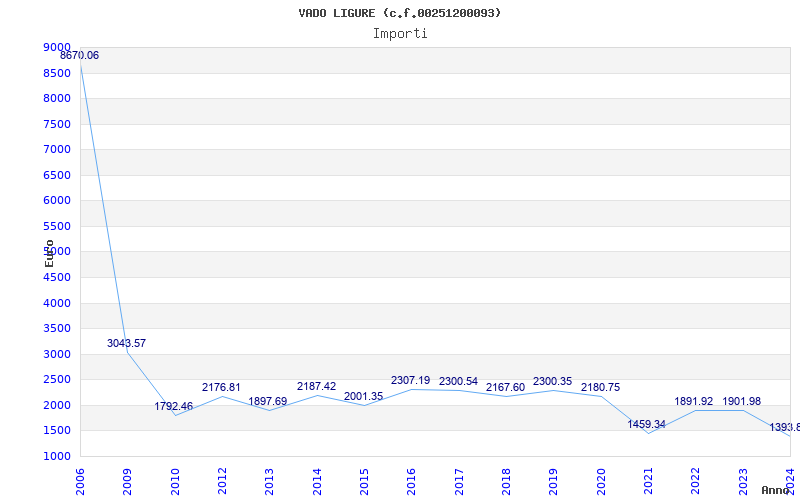Click the x-axis year 2021
Screen dimensions: 800x500
pyautogui.click(x=648, y=482)
